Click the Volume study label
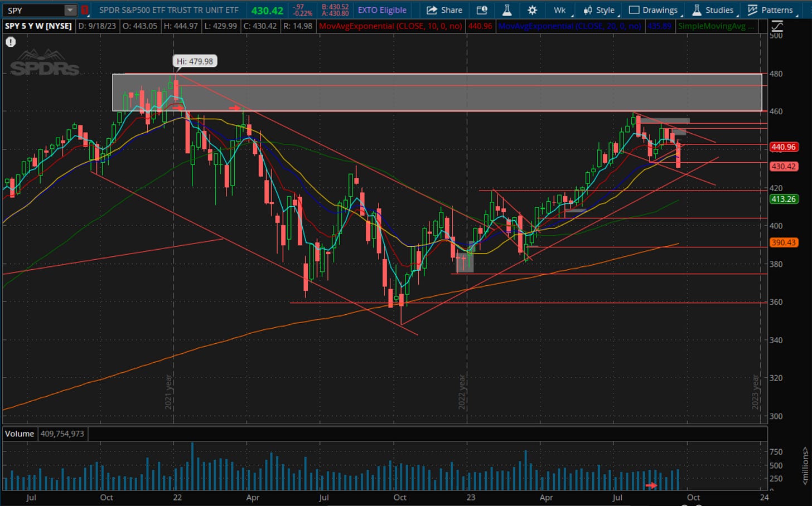The width and height of the screenshot is (812, 506). (x=20, y=434)
